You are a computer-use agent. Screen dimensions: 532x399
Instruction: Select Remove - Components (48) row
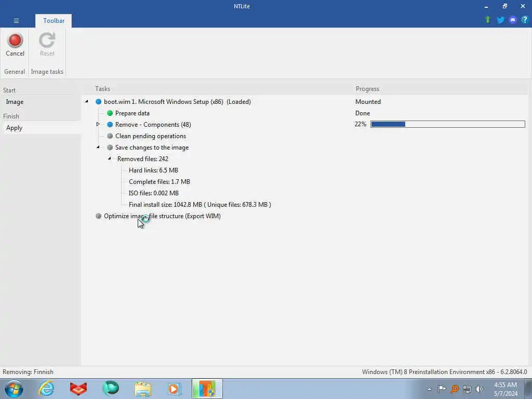[153, 125]
